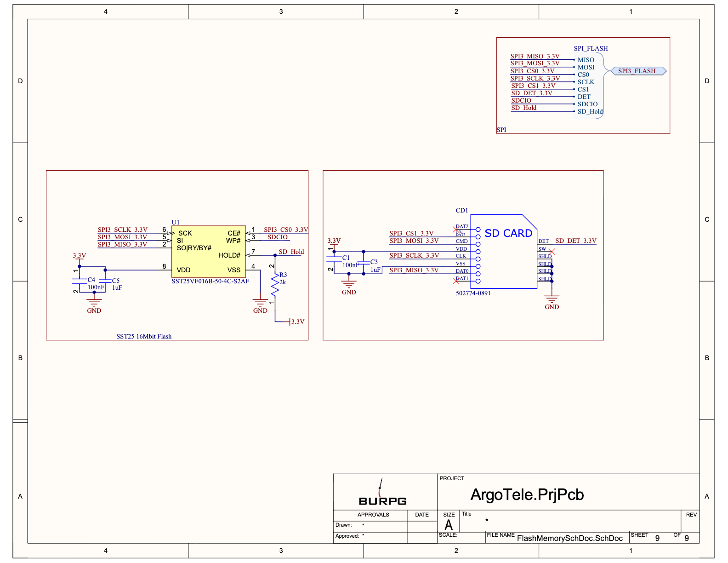Viewport: 728px width, 563px height.
Task: Click SPI3_CS1_3.3V label at SD card
Action: tap(411, 233)
